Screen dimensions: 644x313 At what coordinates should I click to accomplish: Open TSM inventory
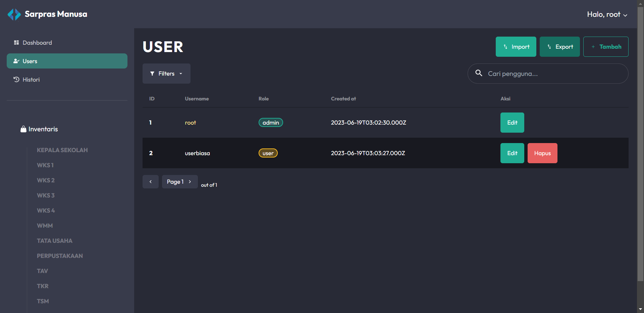point(43,301)
